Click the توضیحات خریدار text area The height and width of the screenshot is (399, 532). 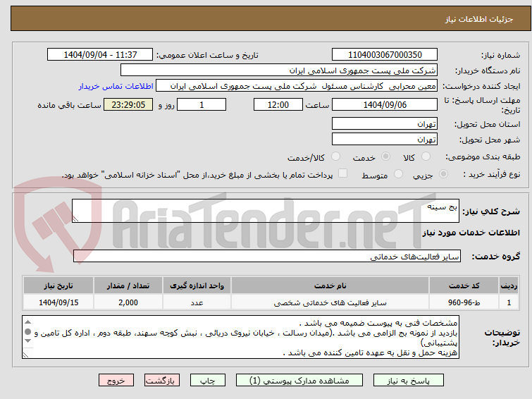click(x=240, y=337)
